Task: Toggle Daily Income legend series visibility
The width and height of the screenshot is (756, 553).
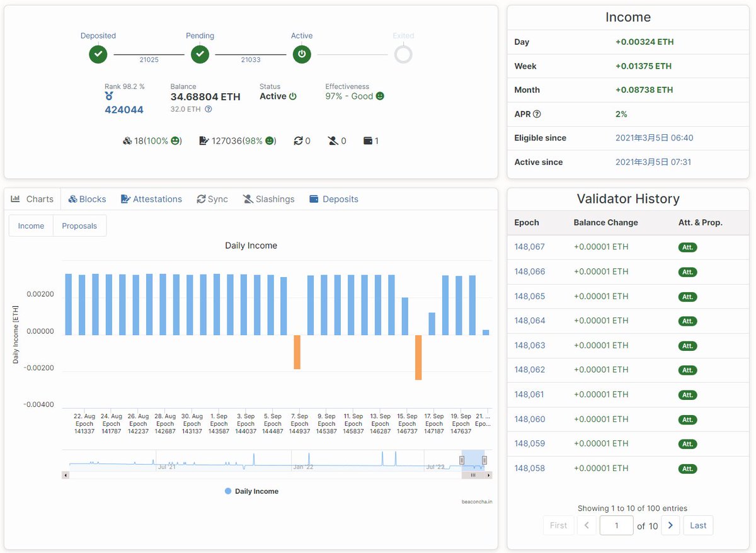Action: pyautogui.click(x=251, y=491)
